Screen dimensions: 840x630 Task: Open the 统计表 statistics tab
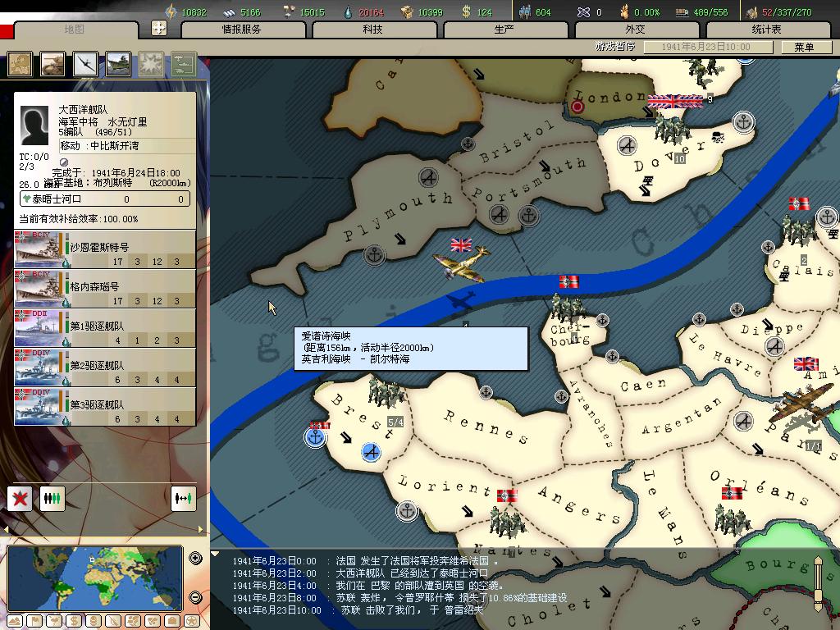point(768,30)
